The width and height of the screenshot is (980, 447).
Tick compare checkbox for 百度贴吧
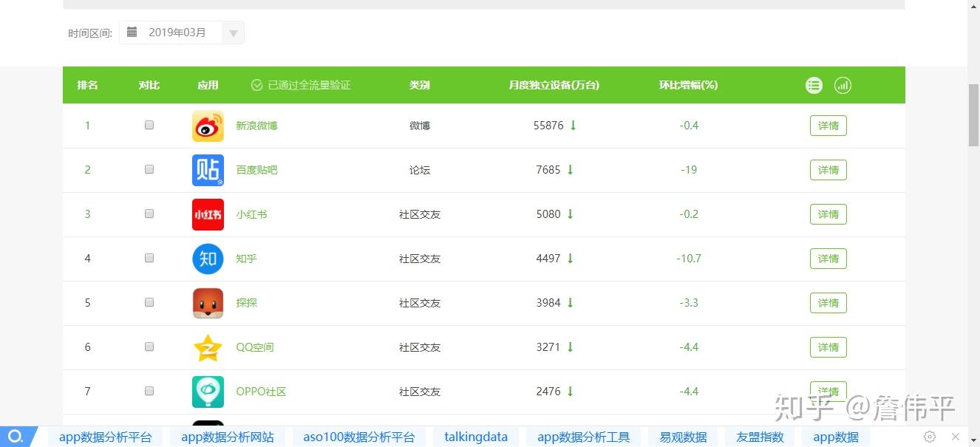pyautogui.click(x=149, y=169)
